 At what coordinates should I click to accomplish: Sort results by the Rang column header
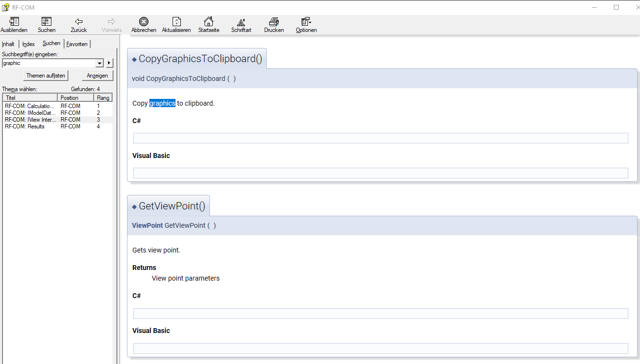(102, 97)
